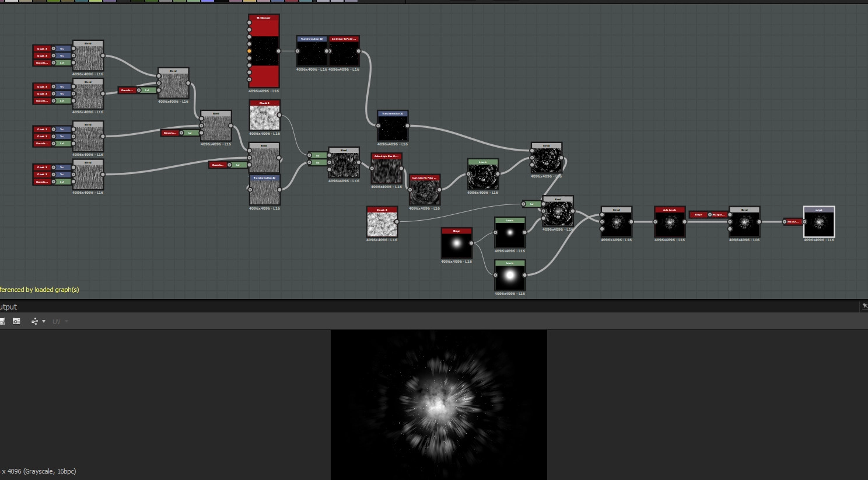Close the output panel with the X button
This screenshot has width=868, height=480.
click(864, 306)
